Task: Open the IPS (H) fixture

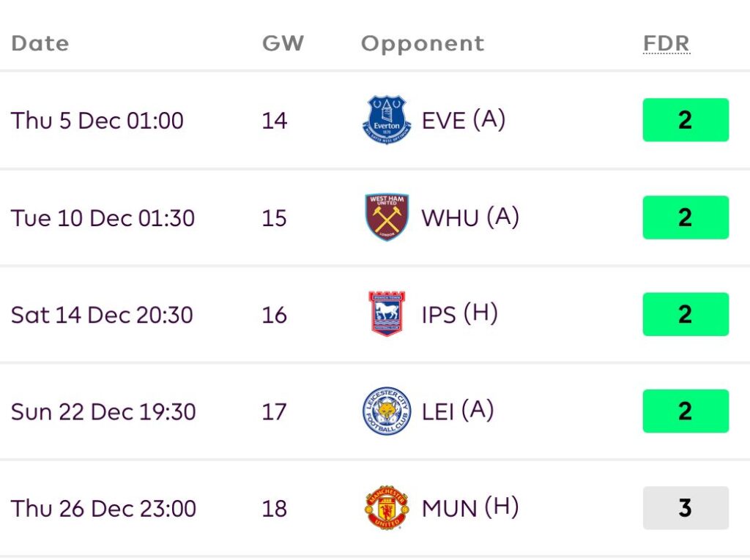Action: 459,314
